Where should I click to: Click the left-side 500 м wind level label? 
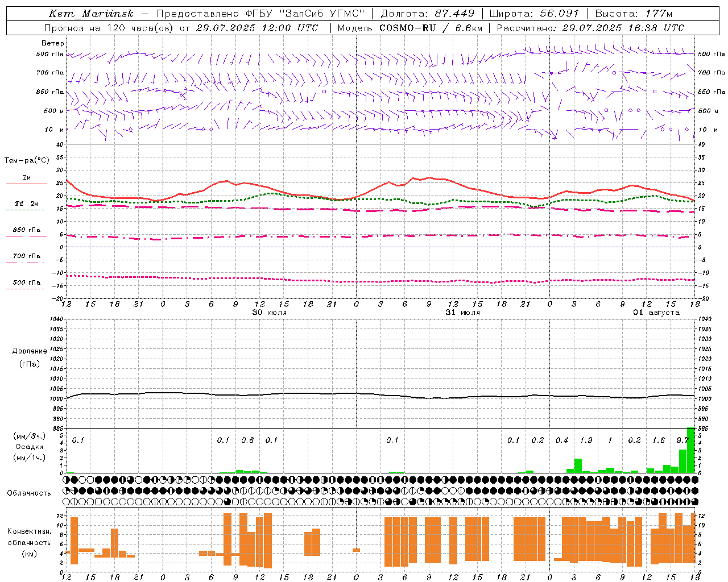(54, 111)
